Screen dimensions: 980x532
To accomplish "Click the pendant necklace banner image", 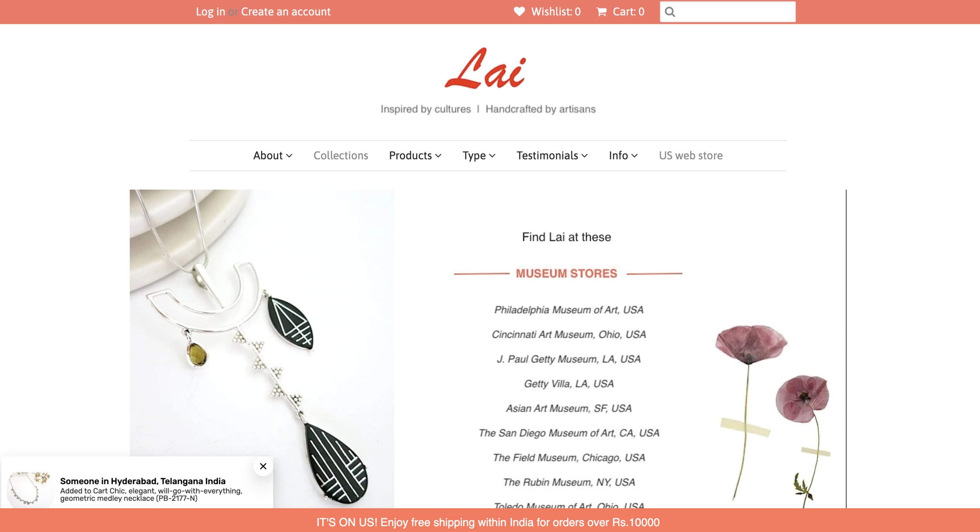I will 261,348.
